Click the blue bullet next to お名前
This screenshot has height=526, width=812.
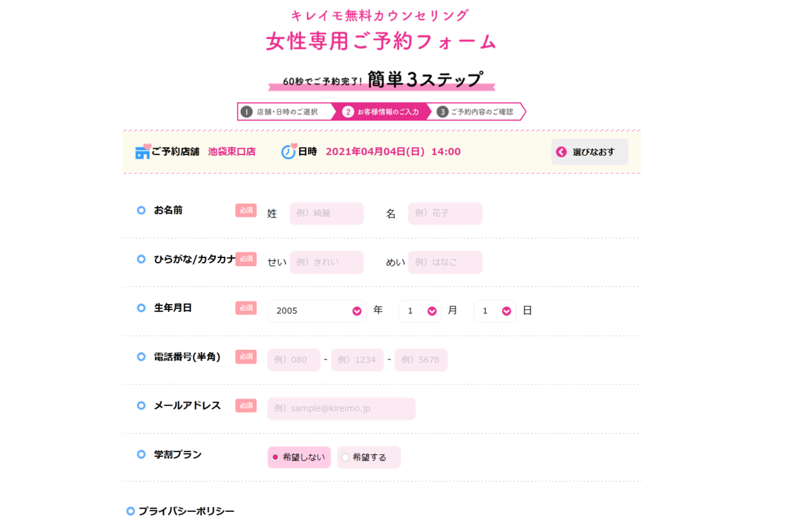pyautogui.click(x=141, y=211)
